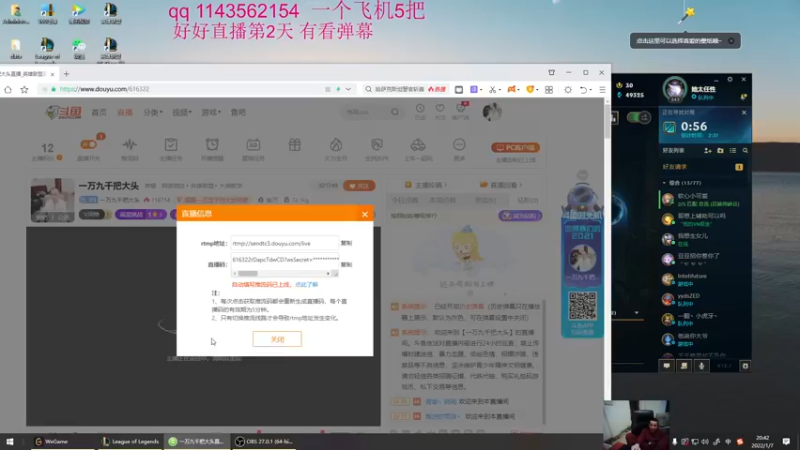The image size is (800, 450).
Task: Click the Douyu user avatar
Action: pos(492,112)
